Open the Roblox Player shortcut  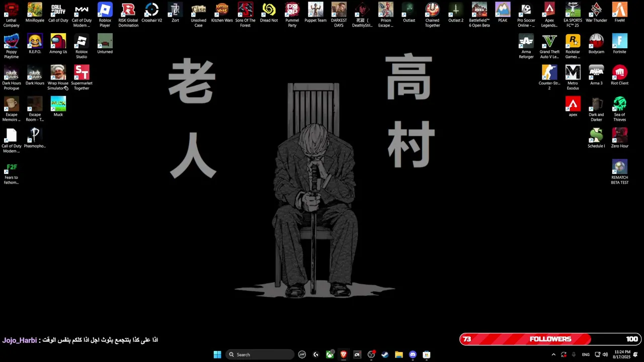click(105, 15)
